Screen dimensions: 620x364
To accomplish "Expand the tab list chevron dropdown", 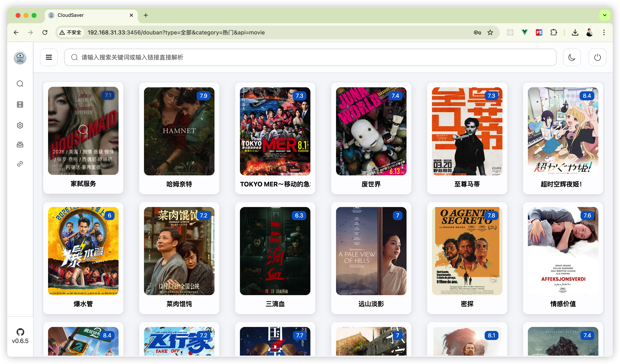I will click(605, 15).
